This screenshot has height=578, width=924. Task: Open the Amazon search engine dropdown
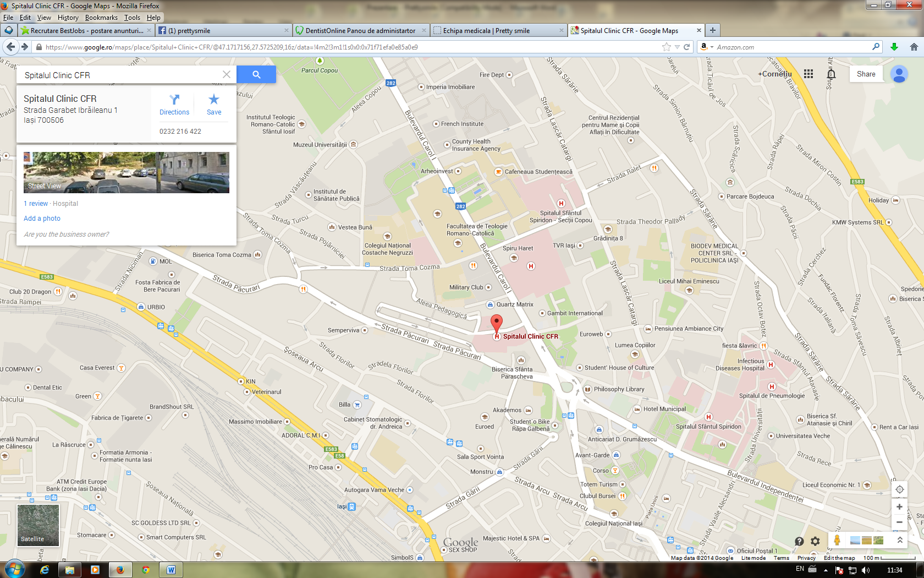coord(707,47)
